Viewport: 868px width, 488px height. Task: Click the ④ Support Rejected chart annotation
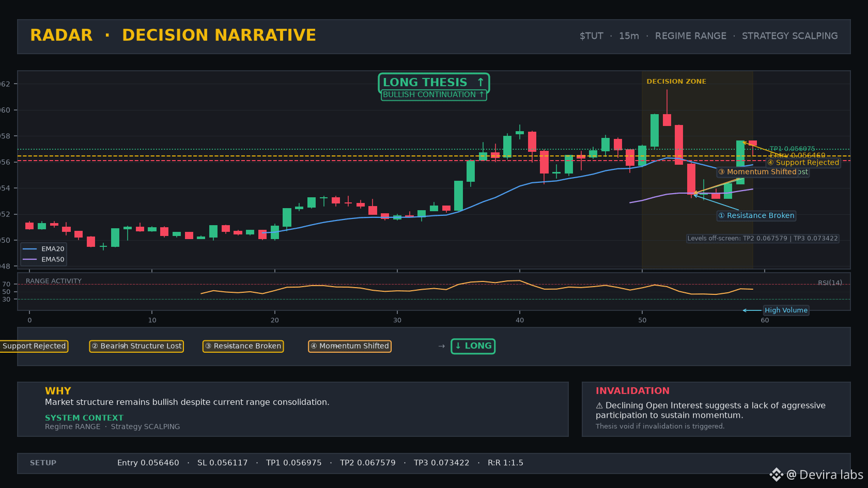click(803, 163)
